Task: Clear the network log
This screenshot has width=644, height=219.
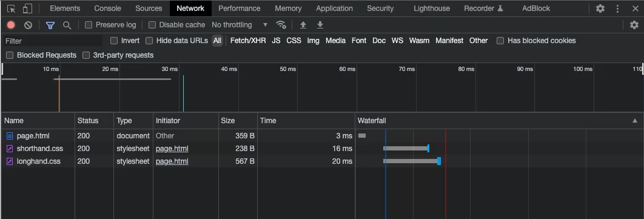Action: tap(28, 25)
